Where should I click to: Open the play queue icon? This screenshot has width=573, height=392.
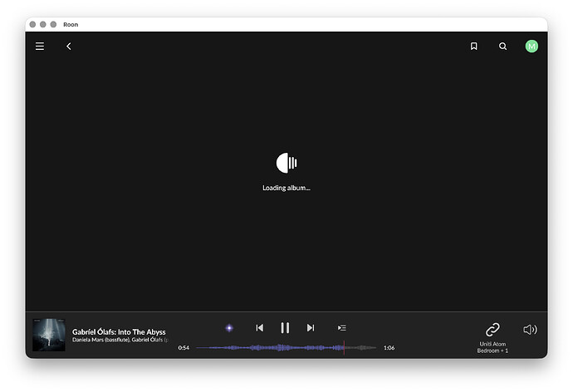[341, 328]
